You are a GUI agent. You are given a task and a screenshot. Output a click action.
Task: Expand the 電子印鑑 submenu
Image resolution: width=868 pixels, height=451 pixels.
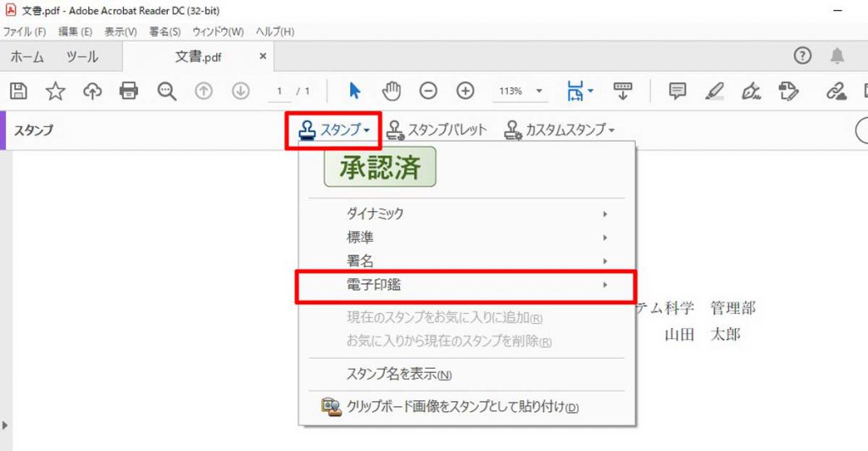tap(466, 285)
